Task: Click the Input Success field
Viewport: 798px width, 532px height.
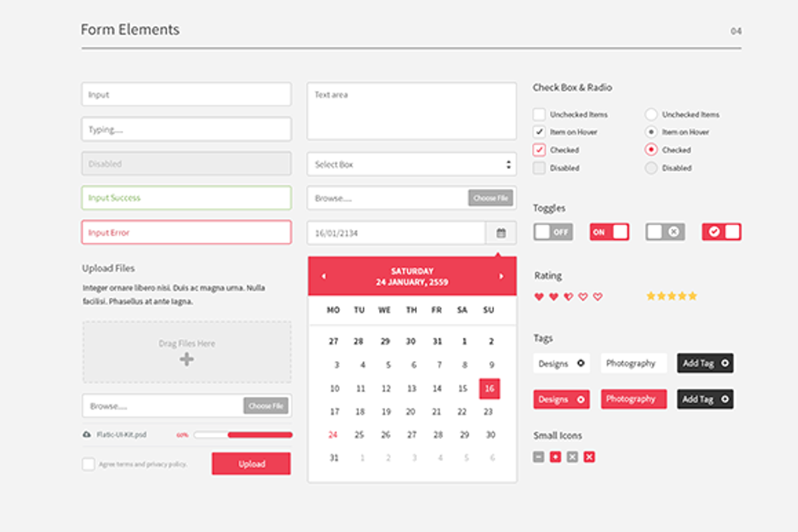Action: [186, 198]
